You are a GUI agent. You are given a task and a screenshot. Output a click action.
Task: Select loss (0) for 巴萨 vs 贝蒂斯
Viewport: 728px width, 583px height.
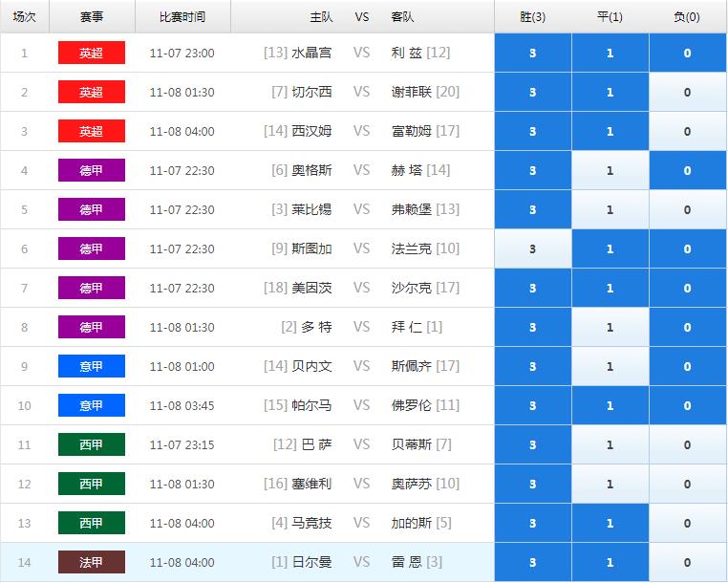pyautogui.click(x=688, y=444)
